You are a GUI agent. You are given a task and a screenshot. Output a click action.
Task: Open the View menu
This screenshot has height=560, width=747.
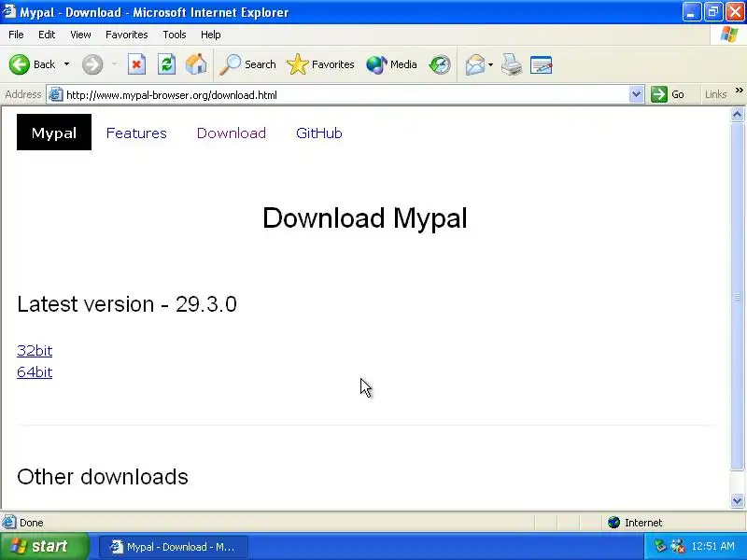tap(80, 35)
